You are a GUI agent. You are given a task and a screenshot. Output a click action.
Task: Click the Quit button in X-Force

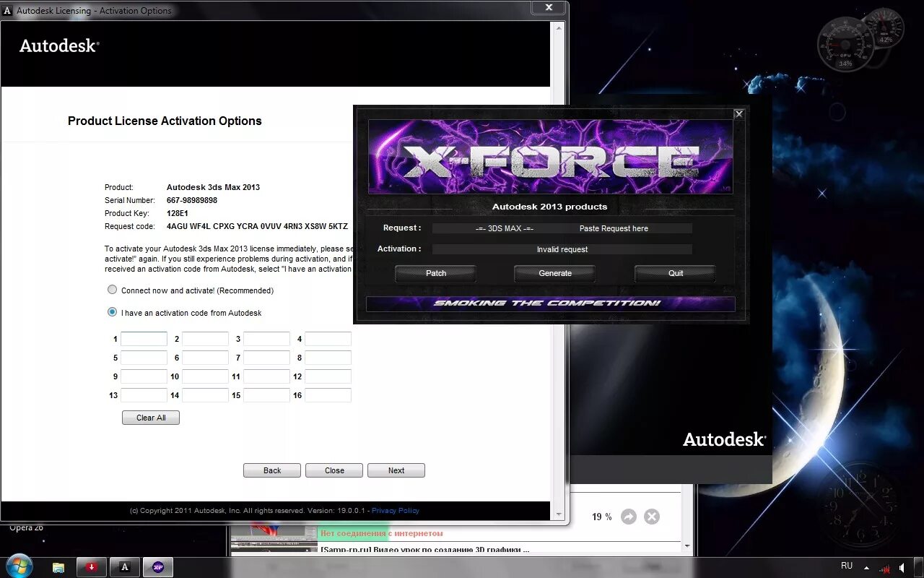coord(676,273)
